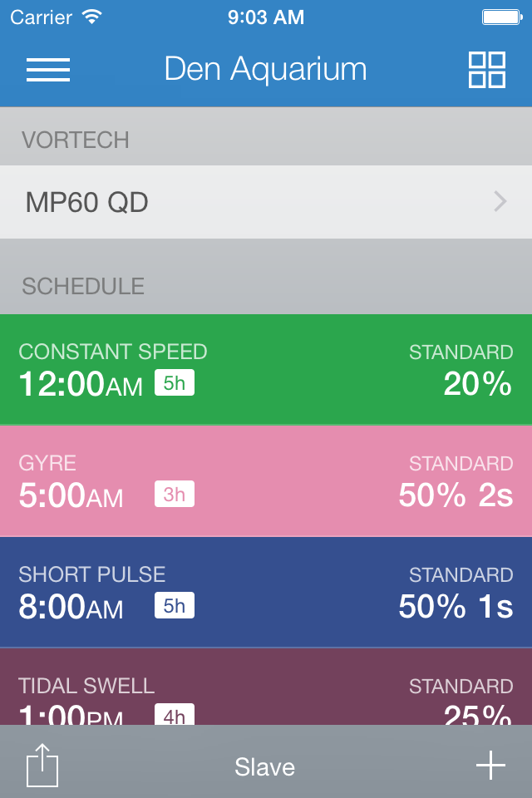The height and width of the screenshot is (798, 532).
Task: Tap the 3h duration badge on Gyre
Action: pyautogui.click(x=175, y=495)
